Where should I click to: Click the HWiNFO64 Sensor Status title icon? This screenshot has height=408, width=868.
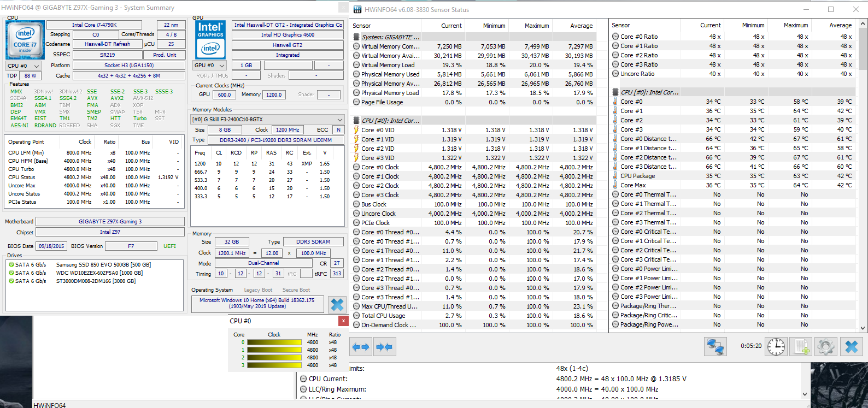click(x=357, y=9)
